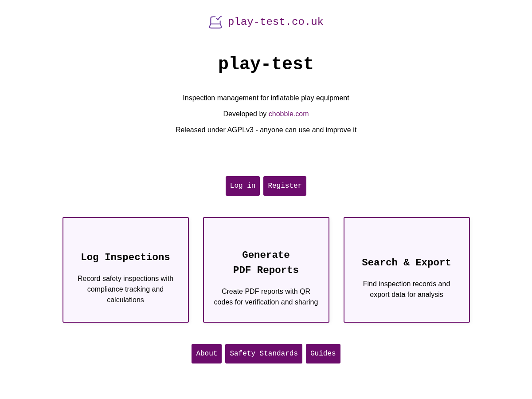Screen dimensions: 532x399
Task: Click the Log Inspections heading
Action: (x=125, y=257)
